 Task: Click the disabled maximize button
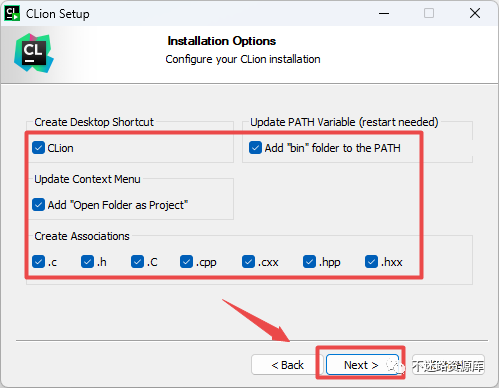[429, 14]
